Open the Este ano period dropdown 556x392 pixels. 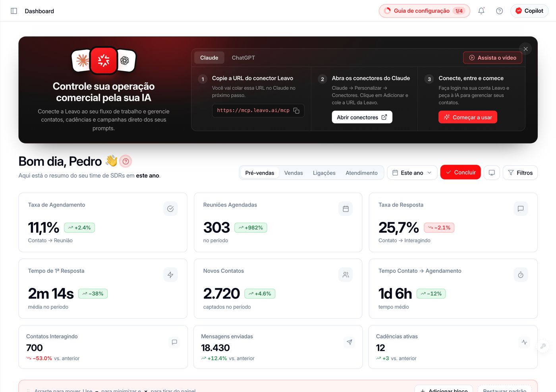coord(412,173)
